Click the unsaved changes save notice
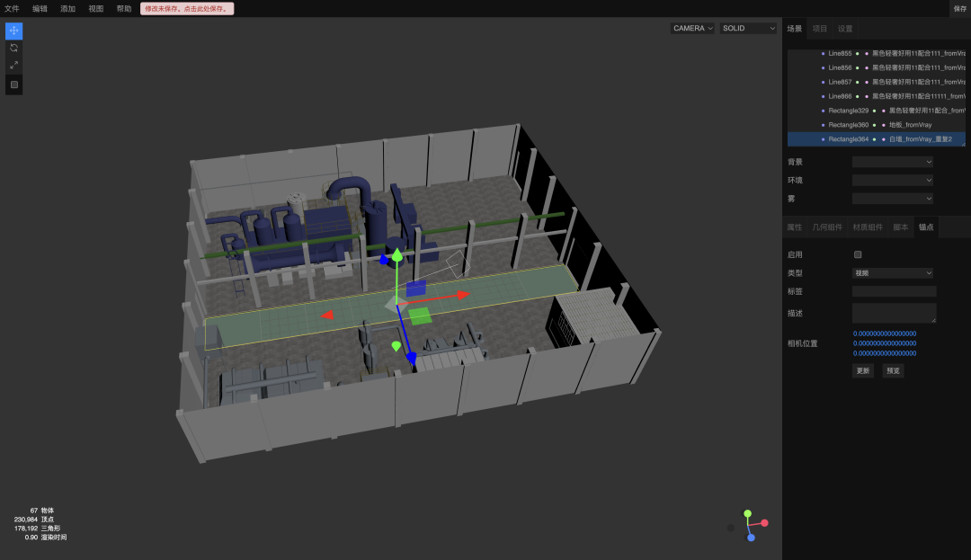Screen dimensions: 971x560 tap(187, 8)
